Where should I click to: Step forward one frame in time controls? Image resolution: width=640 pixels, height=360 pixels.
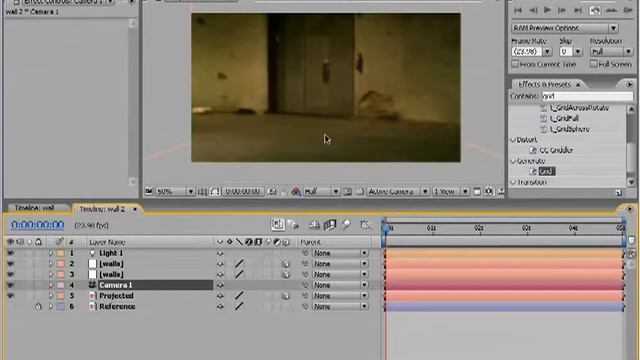(x=562, y=11)
